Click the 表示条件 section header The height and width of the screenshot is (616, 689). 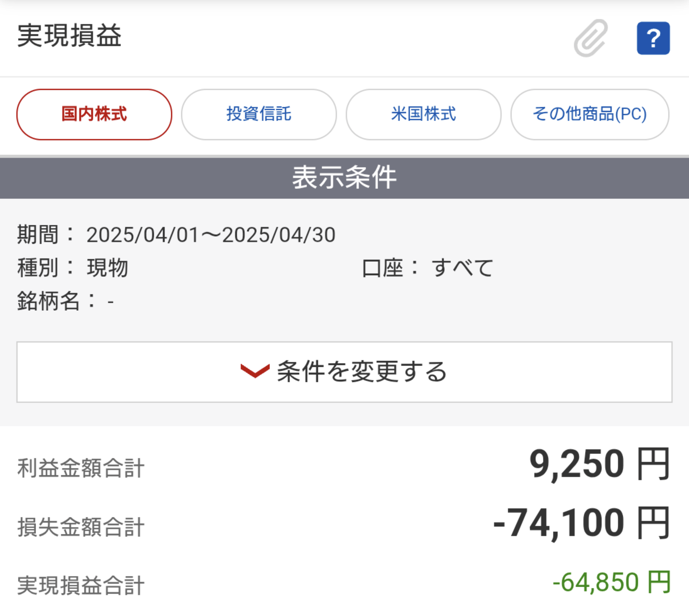pyautogui.click(x=344, y=178)
